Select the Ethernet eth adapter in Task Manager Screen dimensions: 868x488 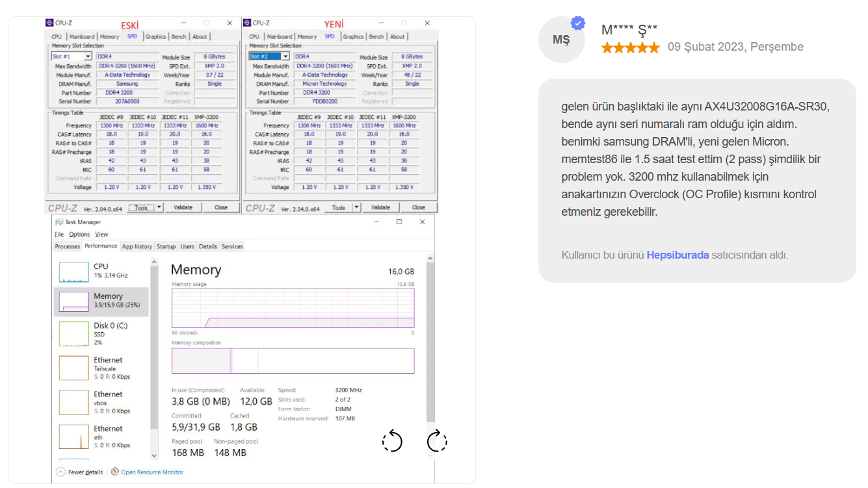point(101,437)
